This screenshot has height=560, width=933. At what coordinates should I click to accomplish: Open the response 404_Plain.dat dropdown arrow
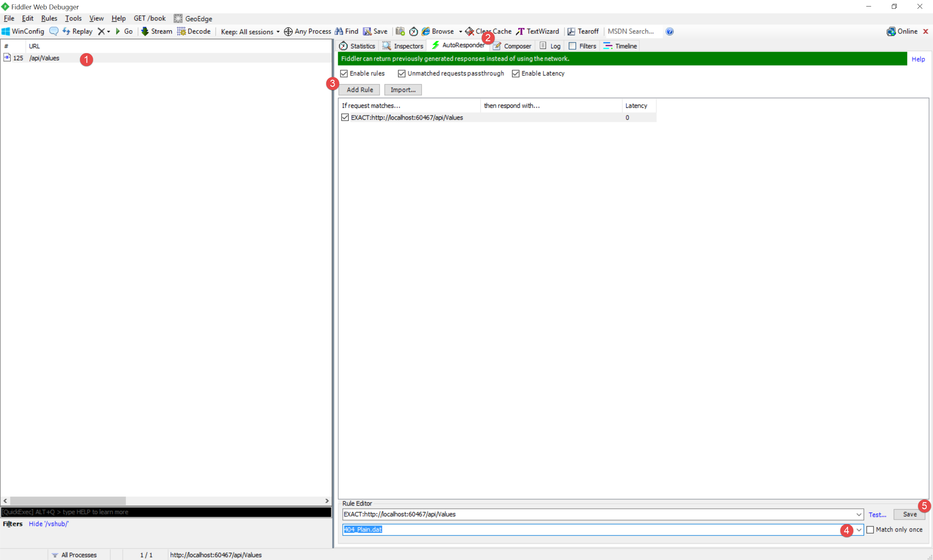[x=859, y=530]
